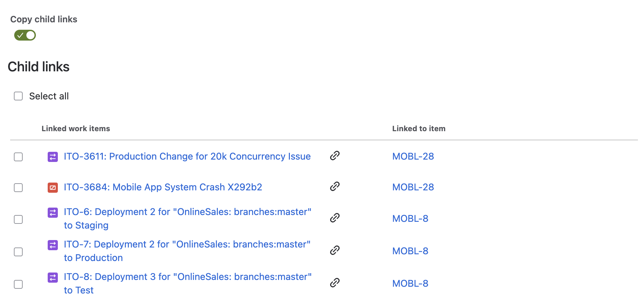The width and height of the screenshot is (644, 307).
Task: Check the box next to ITO-6
Action: [x=18, y=219]
